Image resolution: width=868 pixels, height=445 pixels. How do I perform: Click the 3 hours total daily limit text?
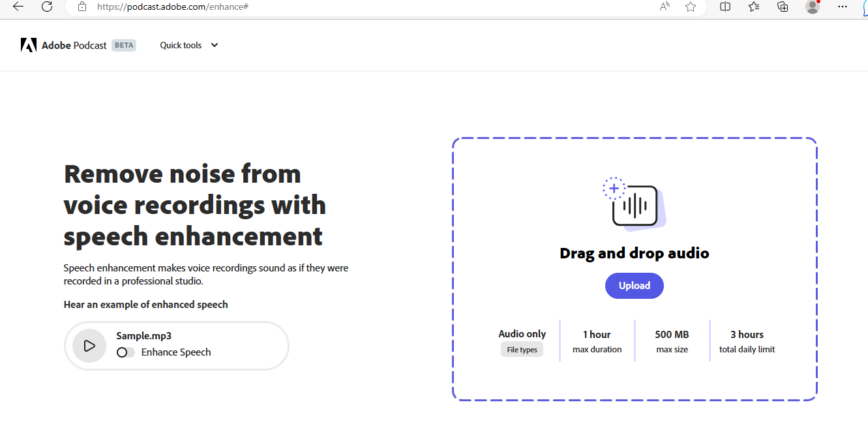[x=747, y=341]
